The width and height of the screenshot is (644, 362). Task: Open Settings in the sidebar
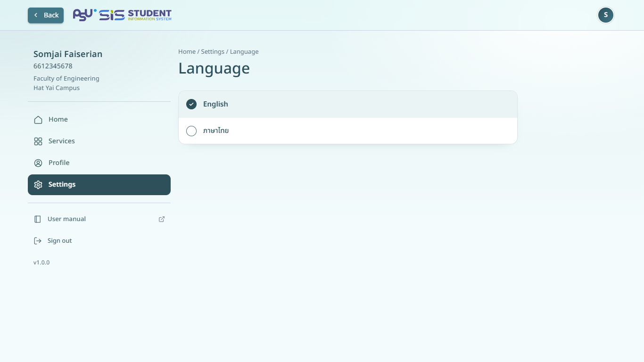tap(99, 185)
